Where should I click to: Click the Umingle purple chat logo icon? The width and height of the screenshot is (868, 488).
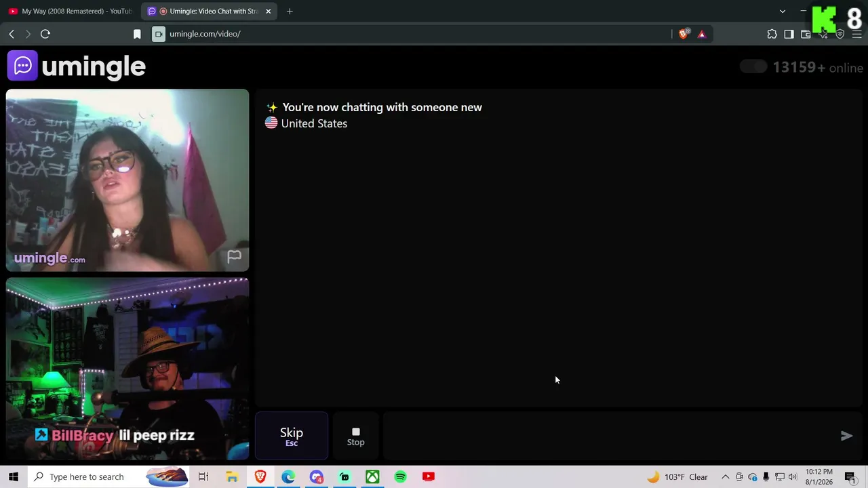[x=22, y=66]
